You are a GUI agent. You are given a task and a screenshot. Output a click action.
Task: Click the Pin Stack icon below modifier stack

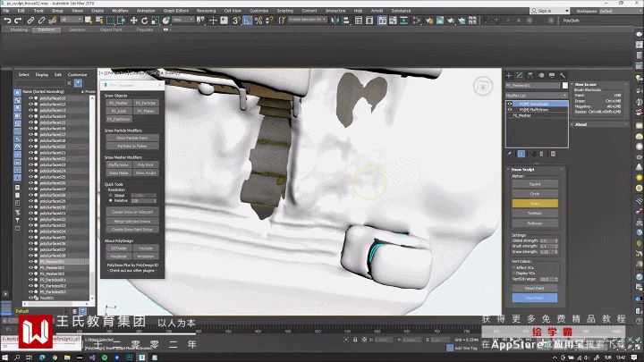pos(510,154)
